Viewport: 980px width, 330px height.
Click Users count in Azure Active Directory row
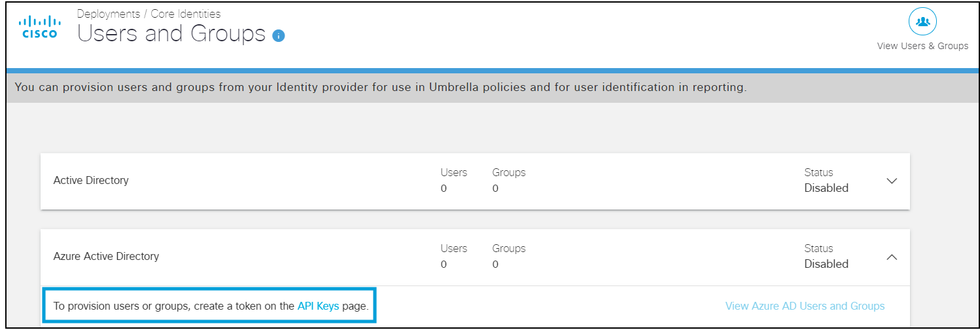tap(444, 265)
